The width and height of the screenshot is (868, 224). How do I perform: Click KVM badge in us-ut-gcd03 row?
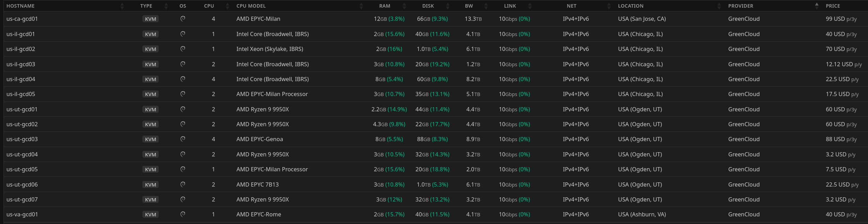pyautogui.click(x=150, y=139)
